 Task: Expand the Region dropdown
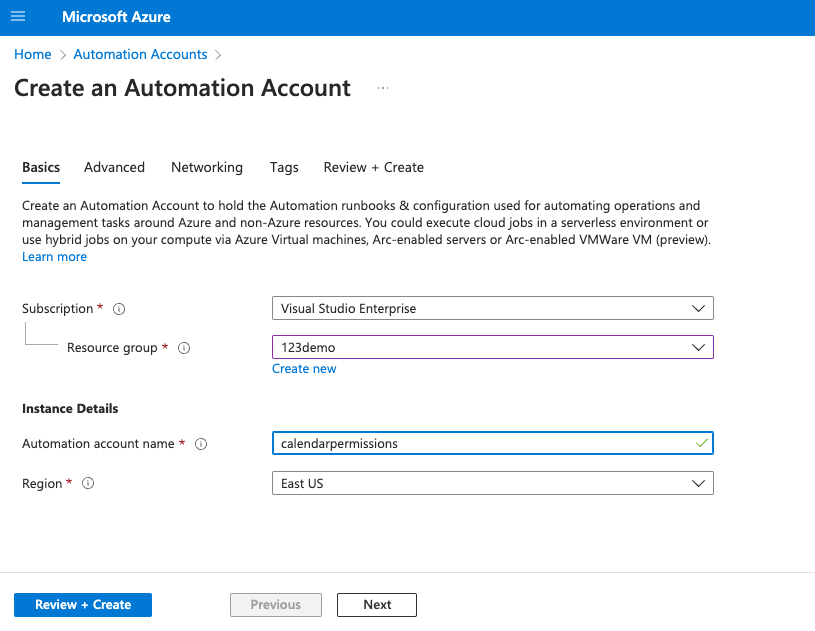(x=492, y=483)
